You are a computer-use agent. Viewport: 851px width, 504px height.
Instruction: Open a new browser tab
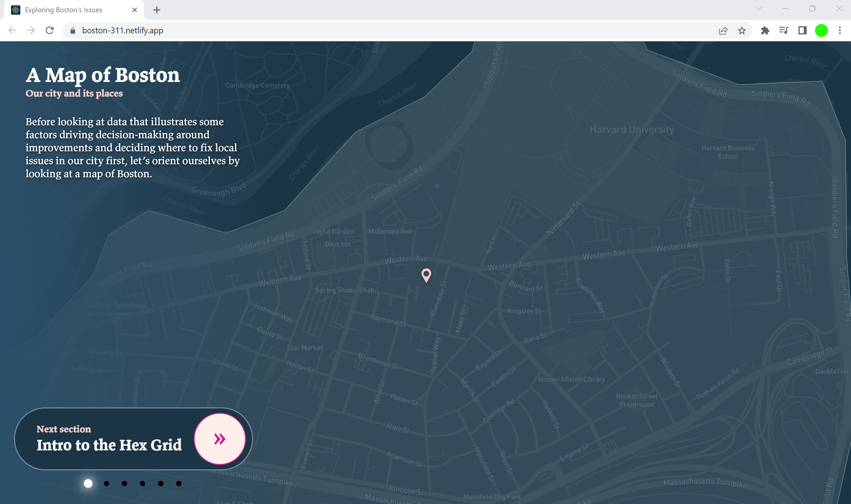[157, 10]
